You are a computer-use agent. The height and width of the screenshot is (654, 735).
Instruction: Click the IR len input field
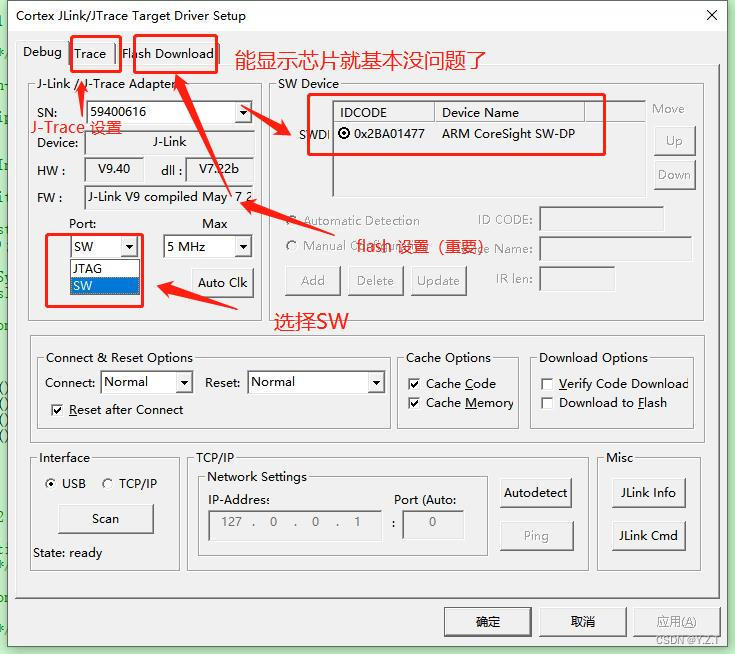tap(577, 279)
